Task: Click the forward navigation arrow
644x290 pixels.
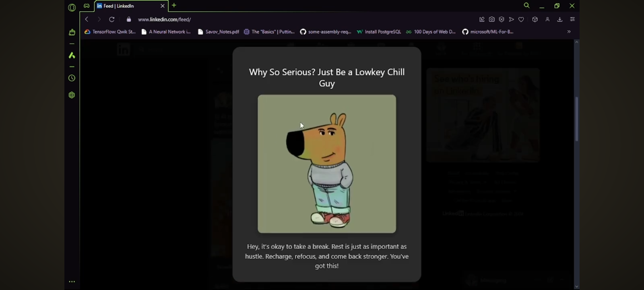Action: pyautogui.click(x=99, y=19)
